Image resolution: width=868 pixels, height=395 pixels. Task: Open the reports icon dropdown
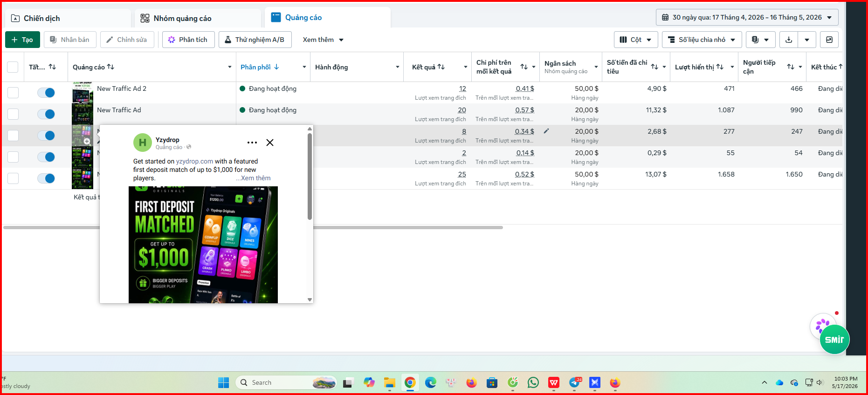(760, 40)
